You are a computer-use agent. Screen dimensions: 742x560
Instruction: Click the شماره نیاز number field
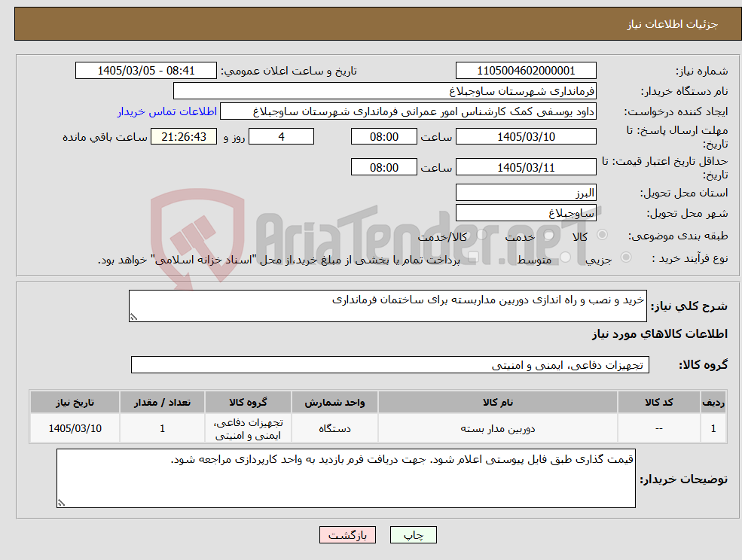coord(526,71)
